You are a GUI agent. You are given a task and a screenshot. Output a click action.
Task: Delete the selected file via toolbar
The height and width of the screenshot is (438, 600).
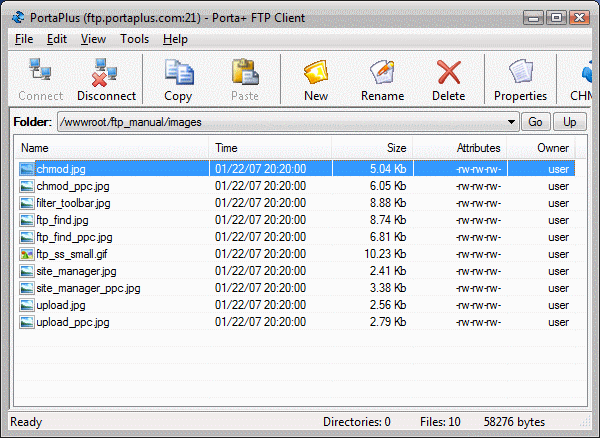click(x=448, y=79)
